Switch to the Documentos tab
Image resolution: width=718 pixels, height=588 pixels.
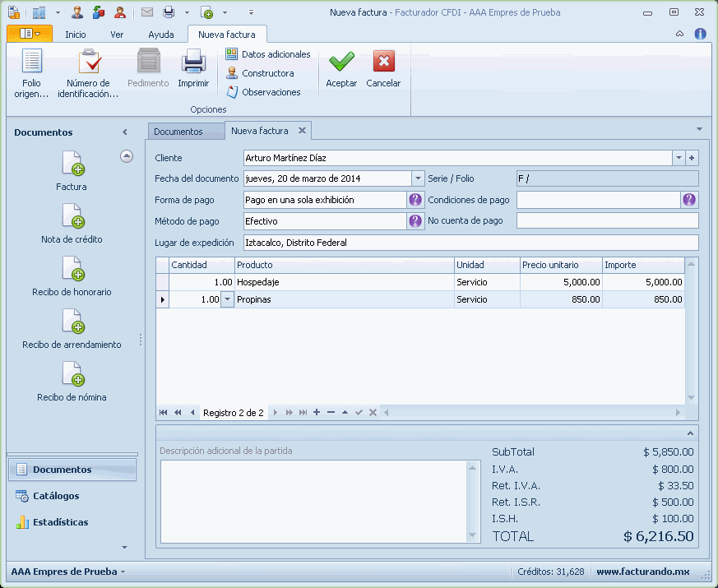pyautogui.click(x=178, y=132)
